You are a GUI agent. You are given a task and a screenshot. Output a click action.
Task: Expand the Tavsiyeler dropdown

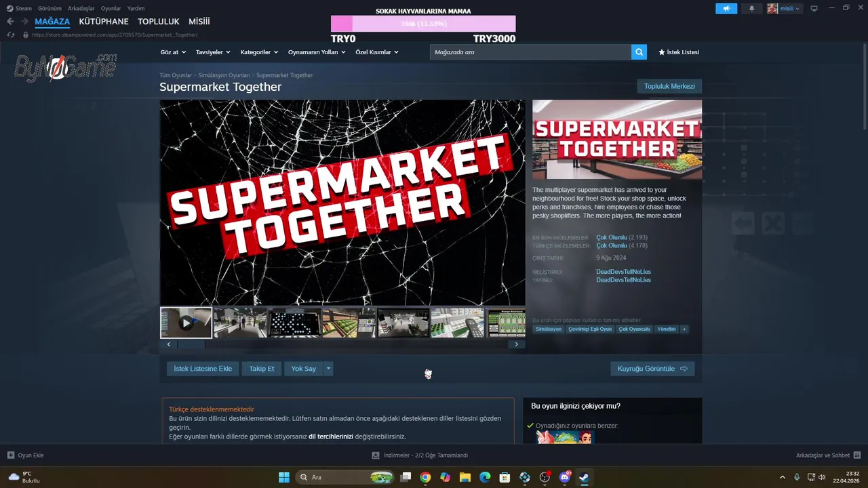coord(213,52)
